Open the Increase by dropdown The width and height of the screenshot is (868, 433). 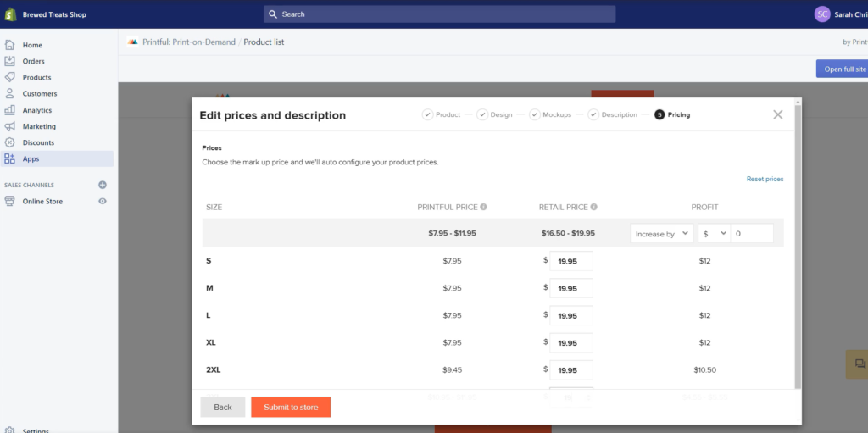point(661,234)
